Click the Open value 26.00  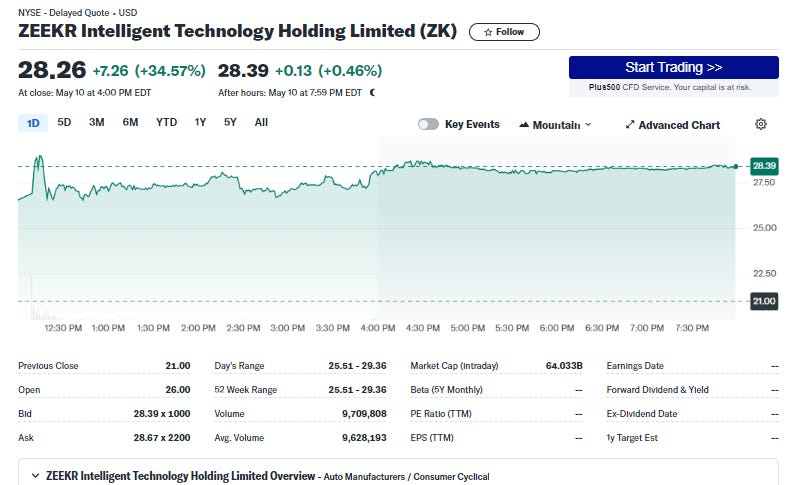(178, 390)
